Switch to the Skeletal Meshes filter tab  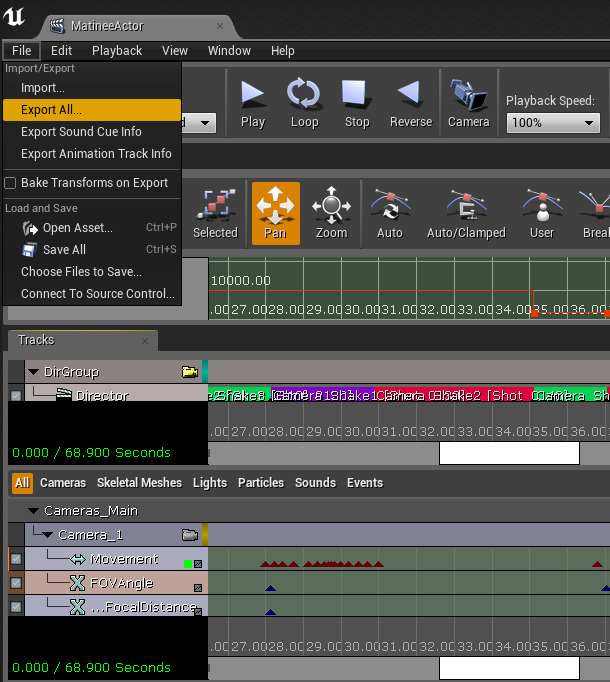pyautogui.click(x=139, y=483)
